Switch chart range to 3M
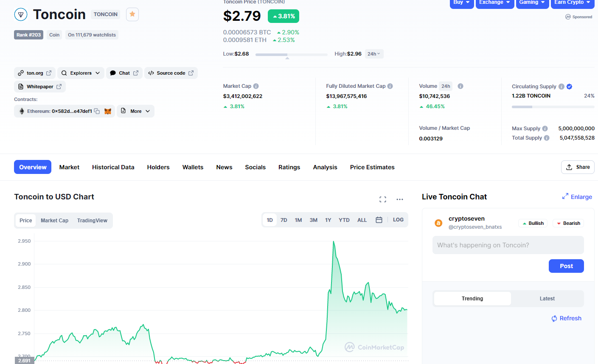Viewport: 598px width, 364px height. (x=314, y=220)
